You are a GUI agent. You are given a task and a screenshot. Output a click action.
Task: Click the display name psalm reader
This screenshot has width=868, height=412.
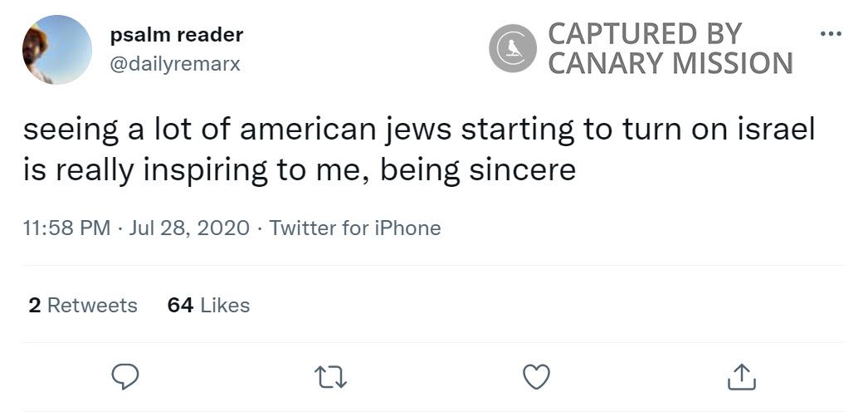(x=177, y=35)
